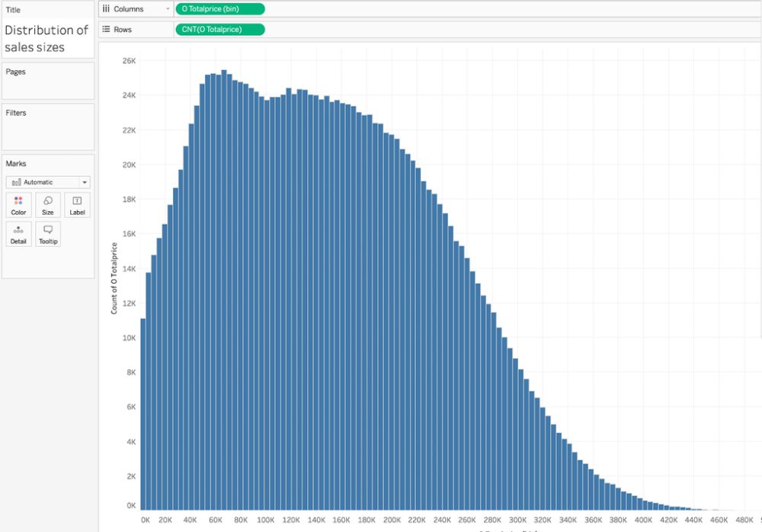Click the 10K y-axis label

point(129,338)
